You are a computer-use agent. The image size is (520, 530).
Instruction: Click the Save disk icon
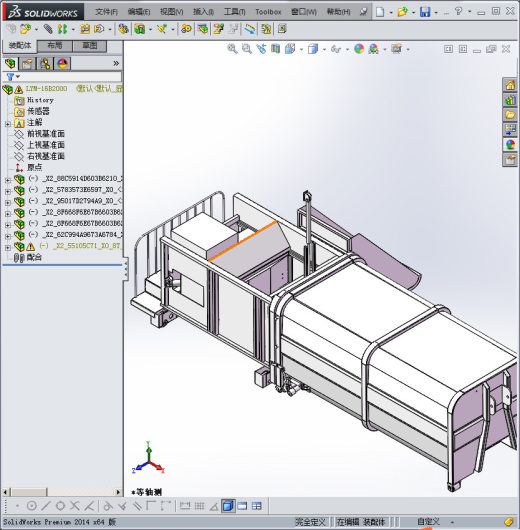(x=425, y=12)
